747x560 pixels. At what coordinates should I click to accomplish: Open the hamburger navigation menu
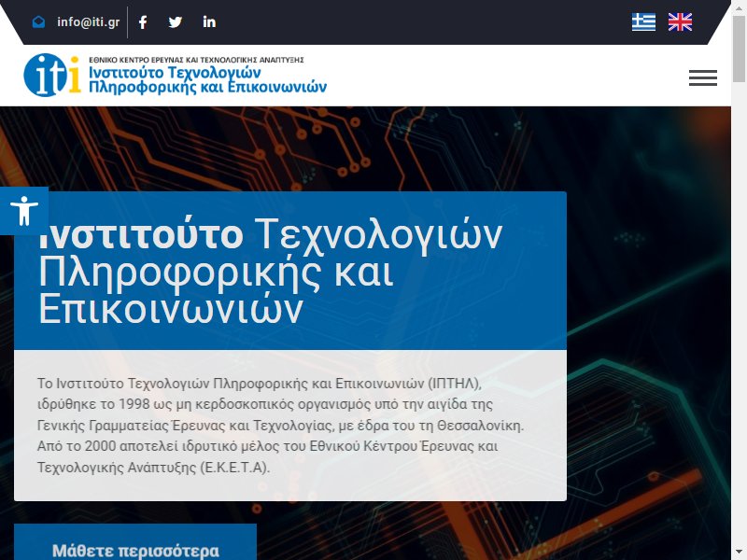point(703,77)
